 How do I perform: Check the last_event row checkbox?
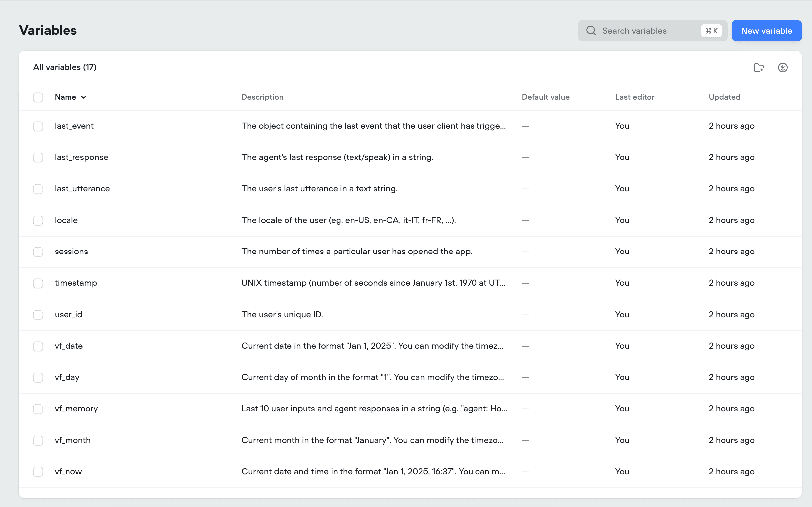coord(38,126)
